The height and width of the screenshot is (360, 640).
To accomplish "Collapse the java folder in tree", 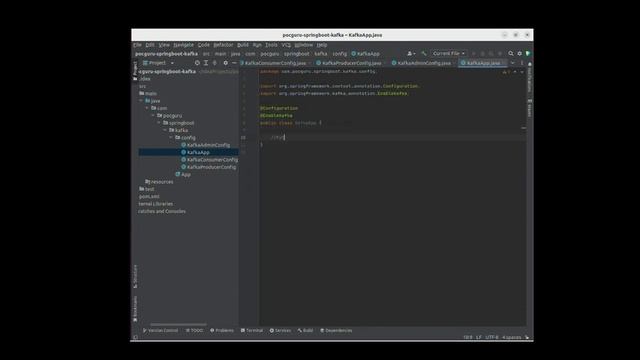I will coord(141,101).
